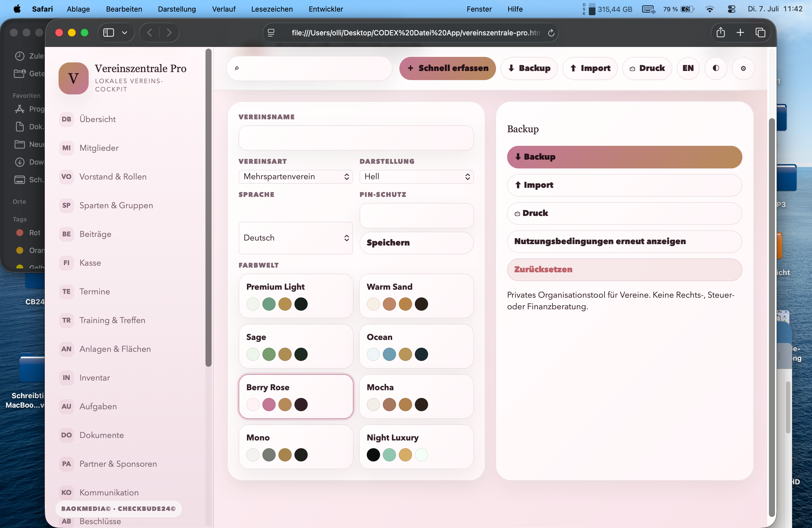Viewport: 812px width, 528px height.
Task: Select the Ocean color theme
Action: coord(416,346)
